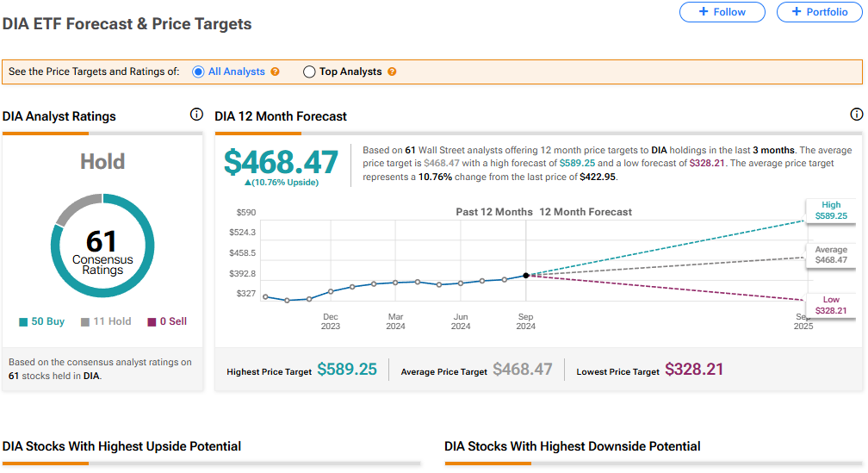Click the Low $328.21 forecast label
The image size is (868, 473).
pos(831,305)
